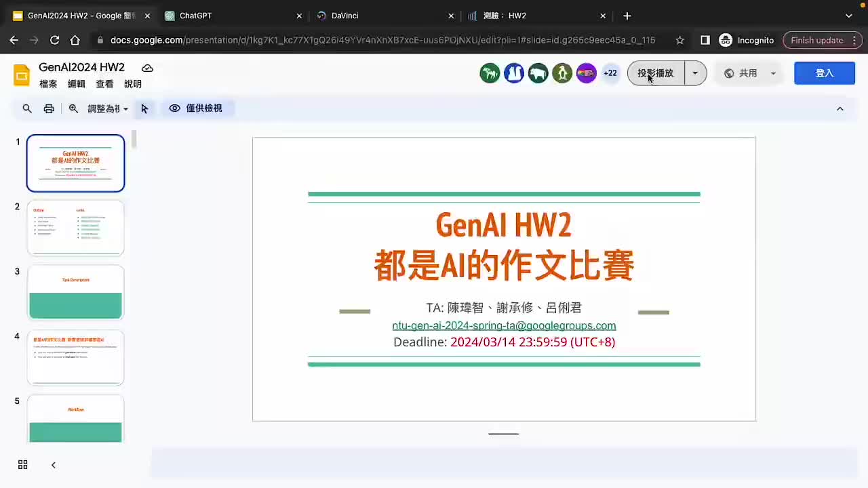Screen dimensions: 868x488
Task: Click the cloud document status icon
Action: tap(147, 68)
